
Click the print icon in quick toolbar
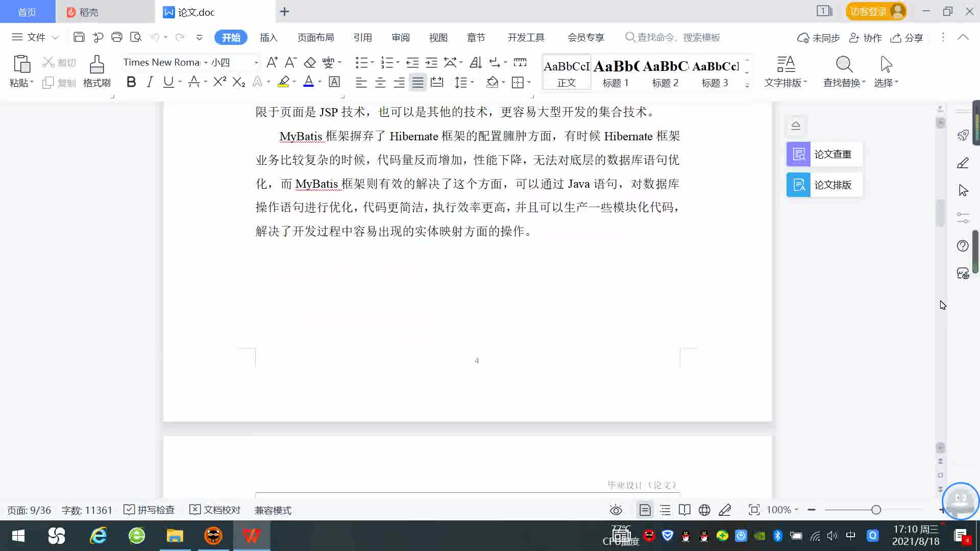pos(117,37)
